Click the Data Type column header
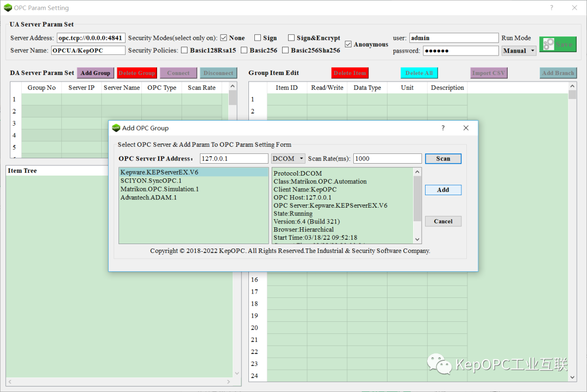The image size is (587, 392). [x=367, y=88]
